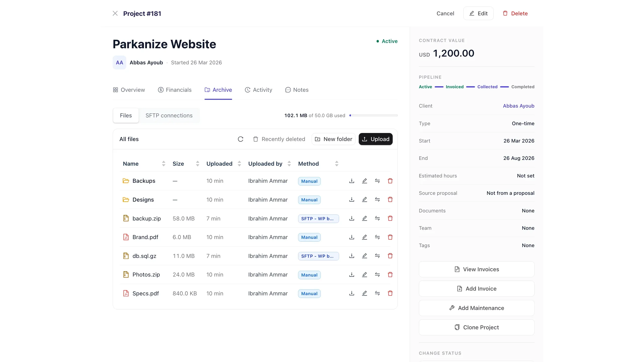
Task: Click the AA avatar of Abbas Ayoub
Action: click(x=119, y=63)
